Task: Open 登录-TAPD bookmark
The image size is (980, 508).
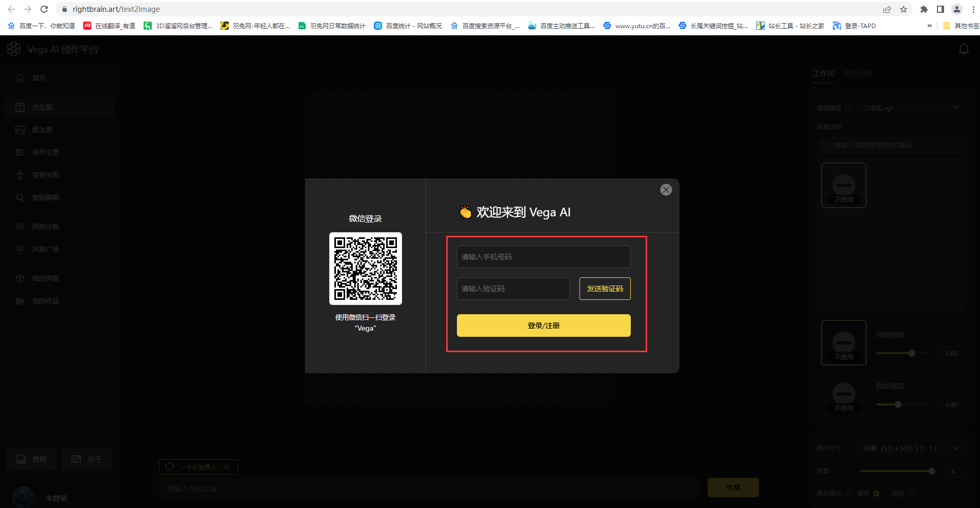Action: click(x=854, y=26)
